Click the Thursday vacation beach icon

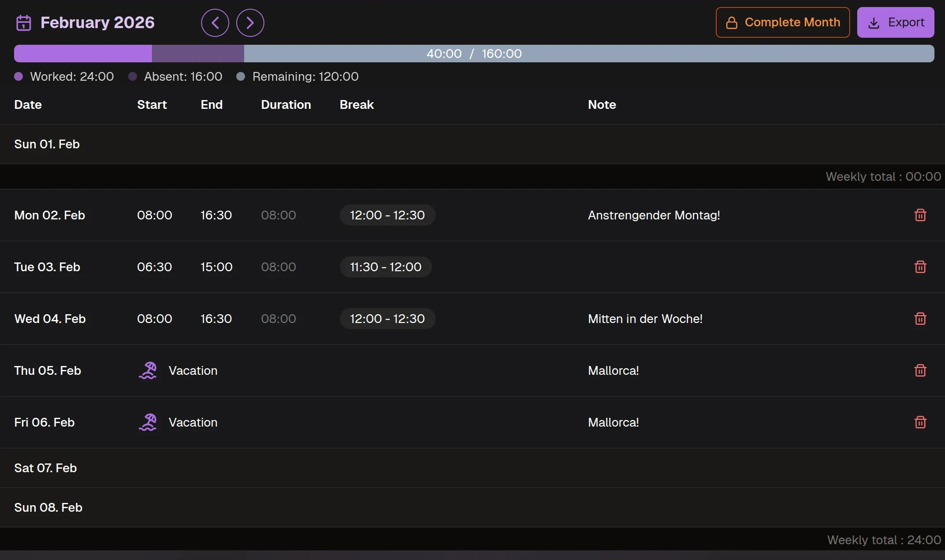(x=148, y=370)
